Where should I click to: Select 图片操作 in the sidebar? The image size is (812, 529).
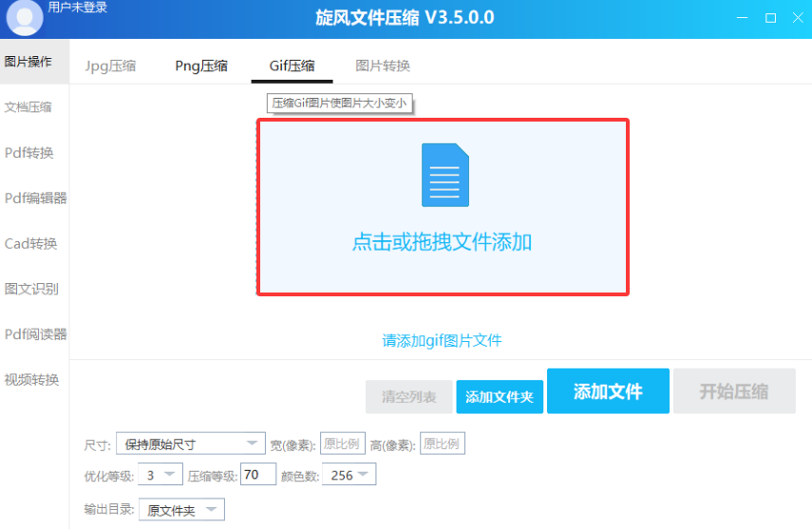[x=34, y=62]
